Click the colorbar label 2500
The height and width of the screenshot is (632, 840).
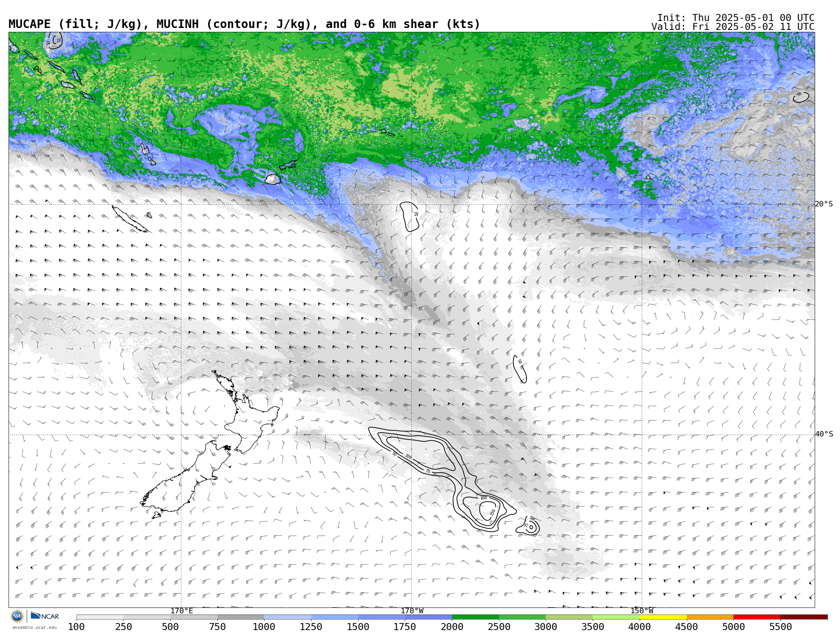pos(499,627)
